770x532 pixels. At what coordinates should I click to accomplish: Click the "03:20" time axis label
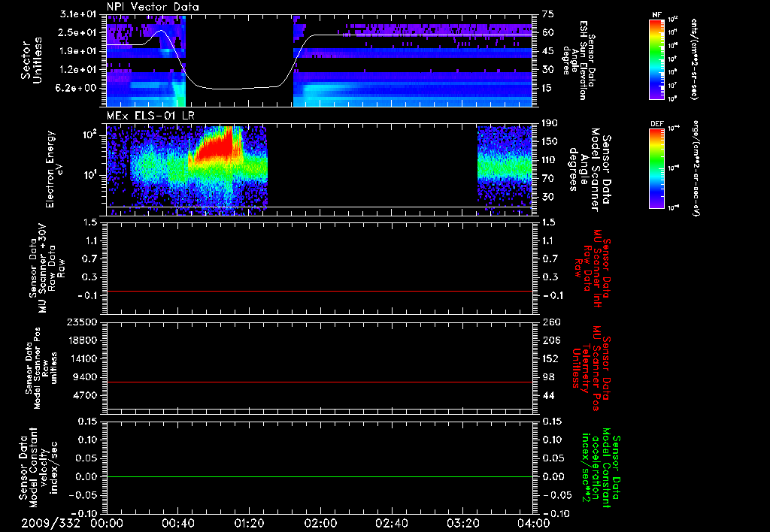(x=462, y=523)
